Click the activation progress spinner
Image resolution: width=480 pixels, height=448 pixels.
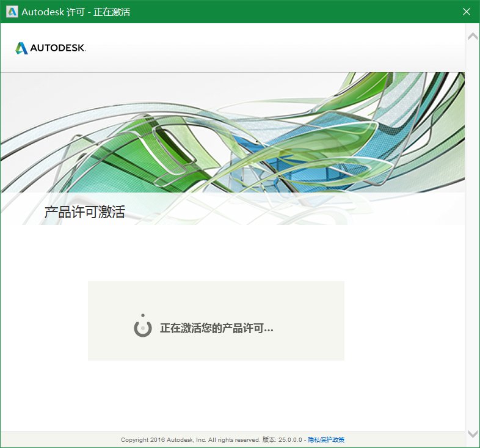[x=143, y=326]
